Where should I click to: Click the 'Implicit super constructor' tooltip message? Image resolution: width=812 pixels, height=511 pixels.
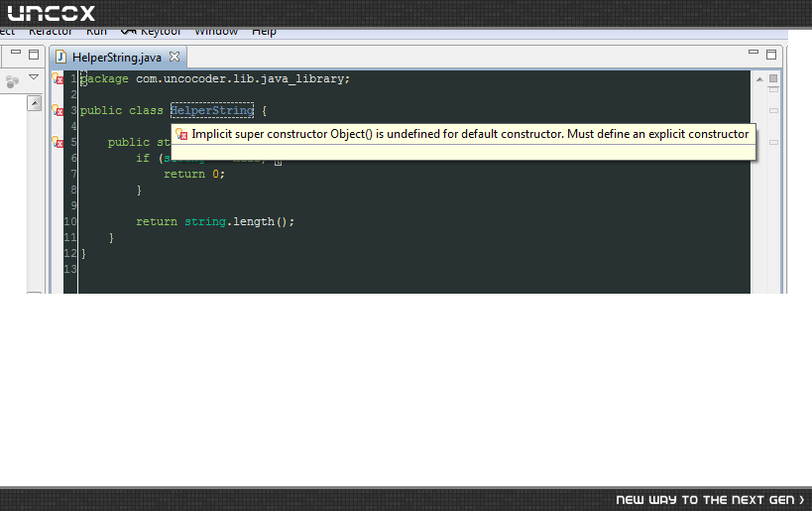(x=470, y=134)
